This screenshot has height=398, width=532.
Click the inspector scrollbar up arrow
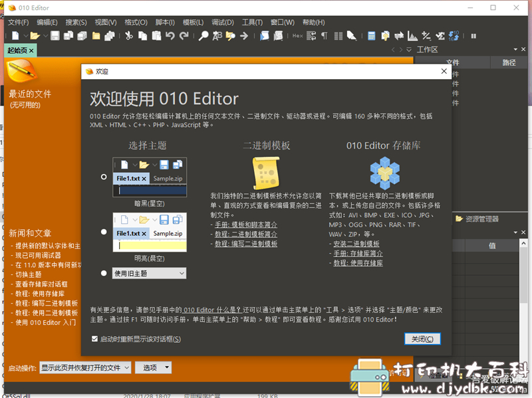523,243
